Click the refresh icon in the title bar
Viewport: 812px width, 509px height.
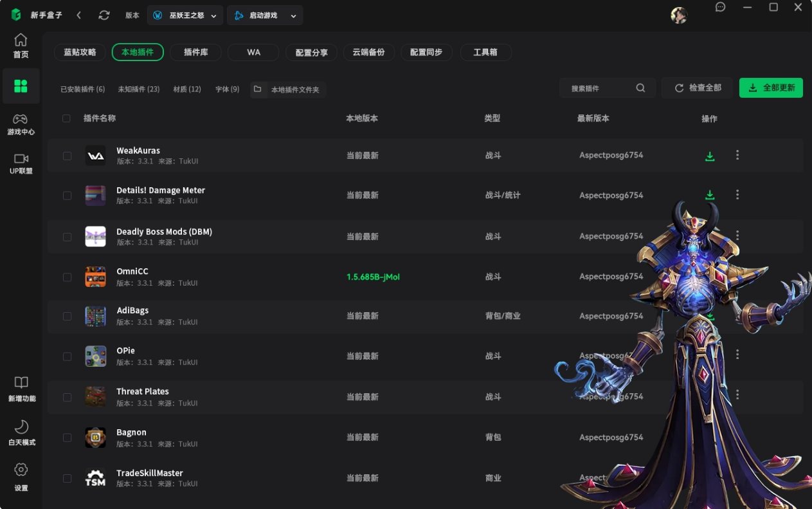point(104,15)
